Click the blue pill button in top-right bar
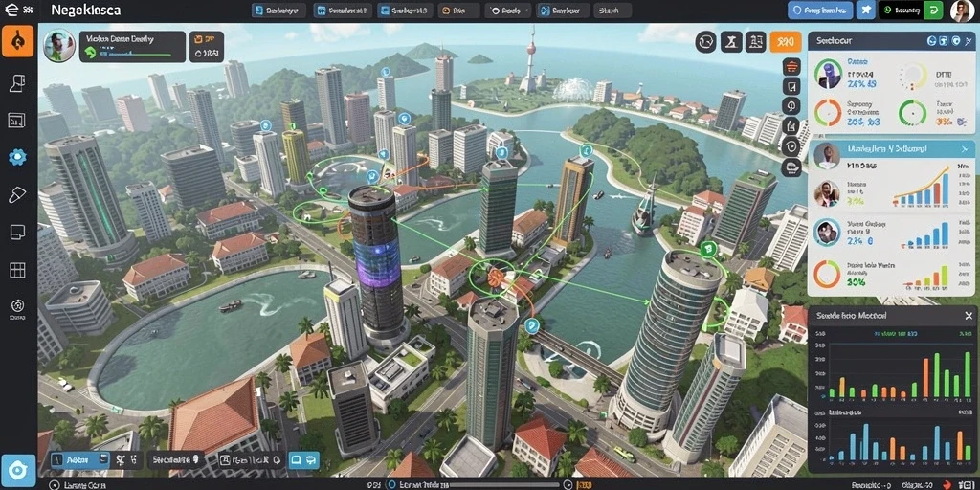 [x=820, y=10]
